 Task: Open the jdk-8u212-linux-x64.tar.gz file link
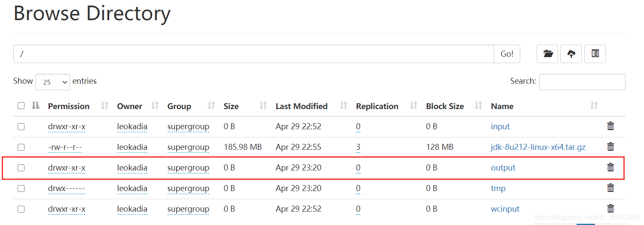tap(538, 147)
